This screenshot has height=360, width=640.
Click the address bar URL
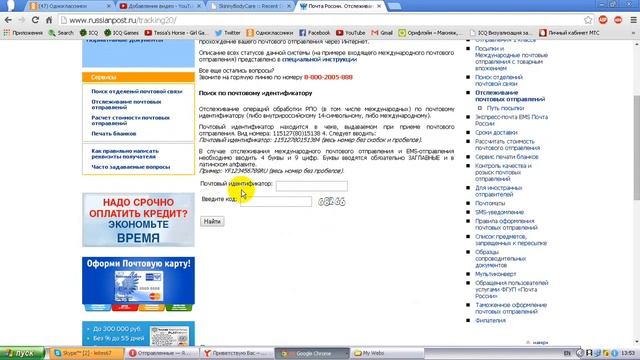pos(122,20)
